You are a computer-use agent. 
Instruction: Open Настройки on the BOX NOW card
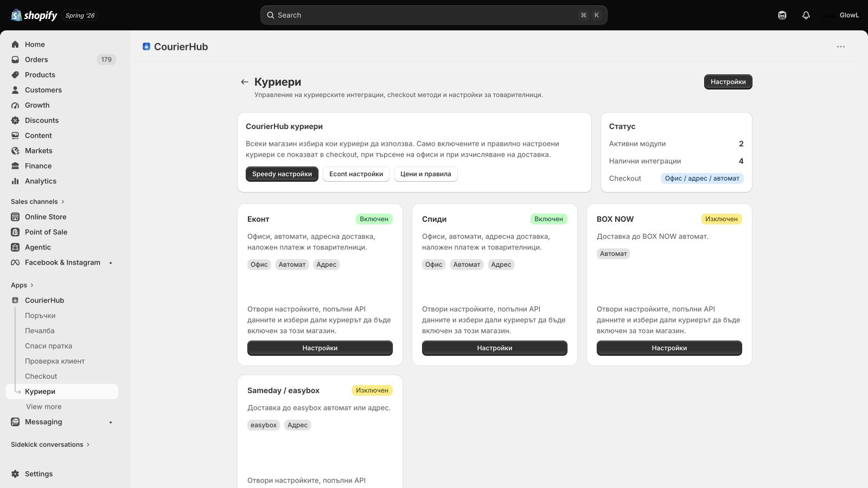pos(669,348)
